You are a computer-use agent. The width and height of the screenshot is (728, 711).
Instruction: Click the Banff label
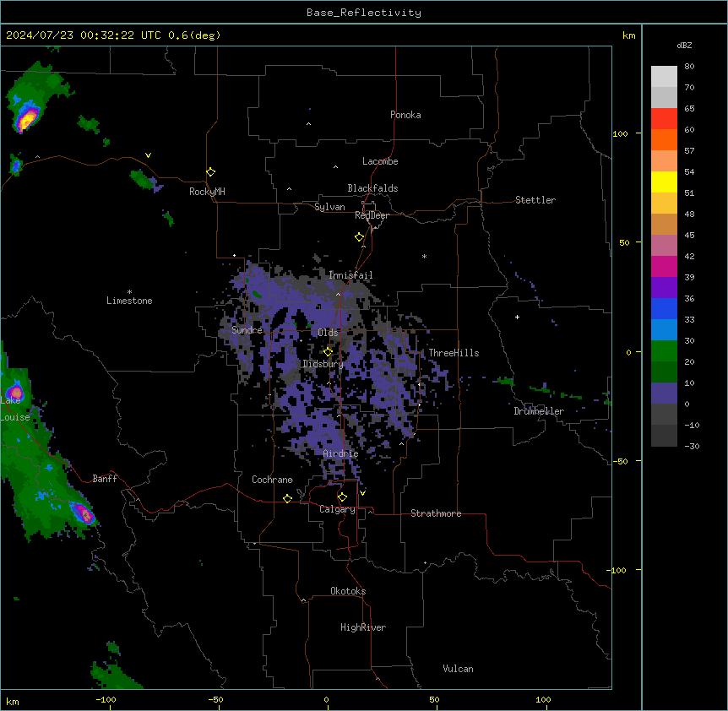tap(105, 479)
